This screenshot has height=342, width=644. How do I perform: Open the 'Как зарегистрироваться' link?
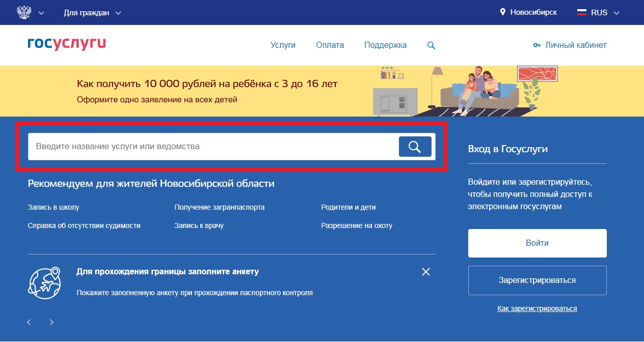[x=537, y=308]
